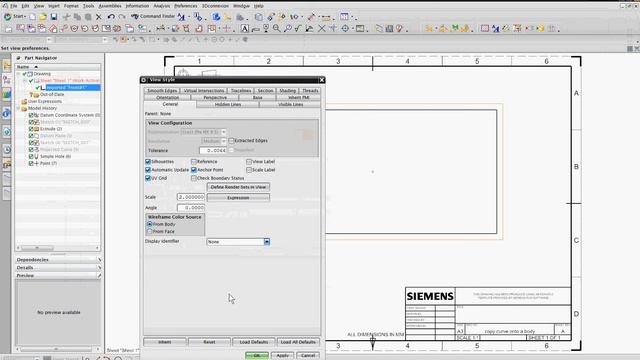Open the Assemblies menu
Screen dimensions: 640x360
(x=110, y=6)
